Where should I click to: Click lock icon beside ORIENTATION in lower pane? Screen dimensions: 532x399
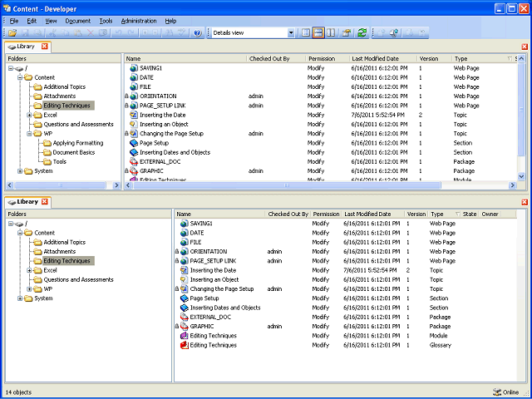pyautogui.click(x=177, y=252)
